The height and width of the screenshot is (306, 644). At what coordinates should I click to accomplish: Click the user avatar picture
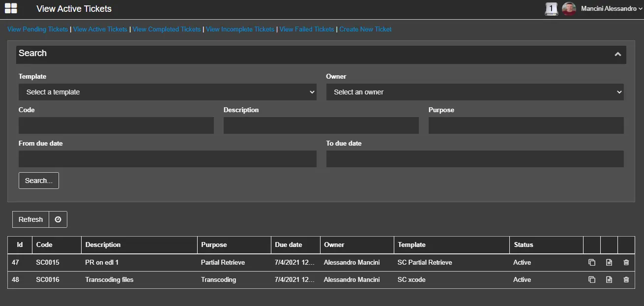point(569,9)
